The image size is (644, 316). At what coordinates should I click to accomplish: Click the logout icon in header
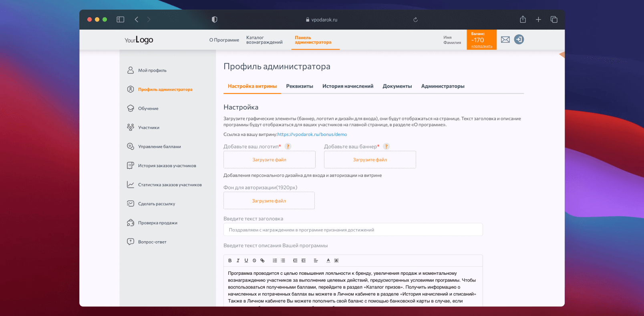point(519,39)
